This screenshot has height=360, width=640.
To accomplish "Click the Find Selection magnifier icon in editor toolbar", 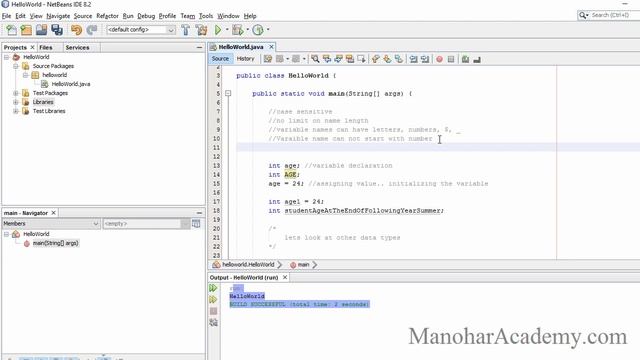I will 315,59.
